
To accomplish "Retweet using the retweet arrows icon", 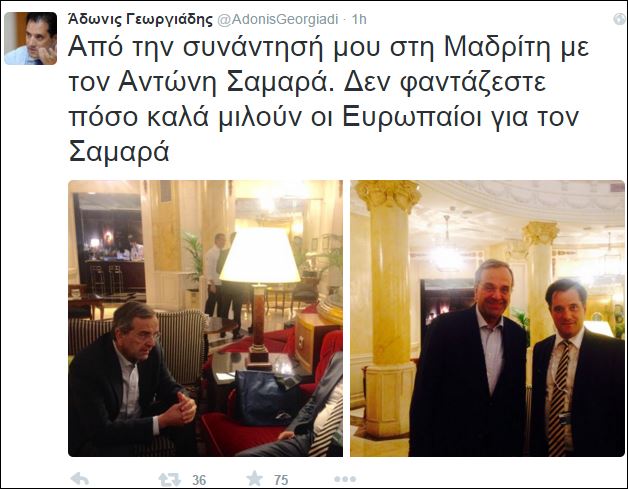I will coord(170,479).
